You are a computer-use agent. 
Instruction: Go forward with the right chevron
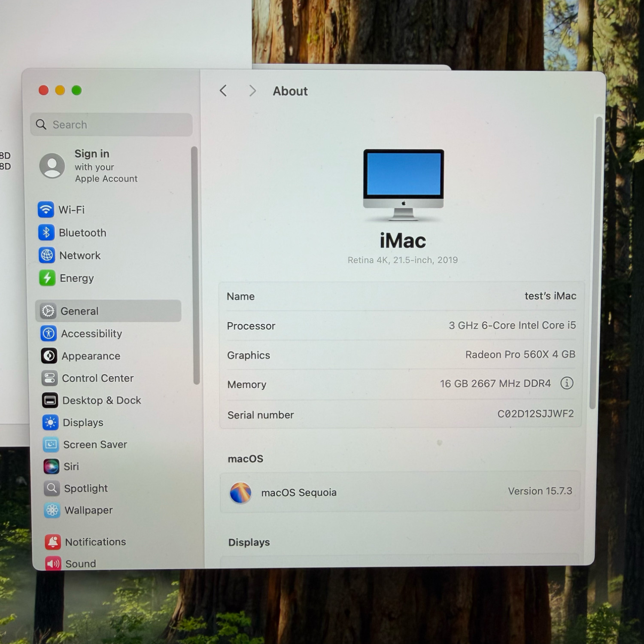click(252, 91)
